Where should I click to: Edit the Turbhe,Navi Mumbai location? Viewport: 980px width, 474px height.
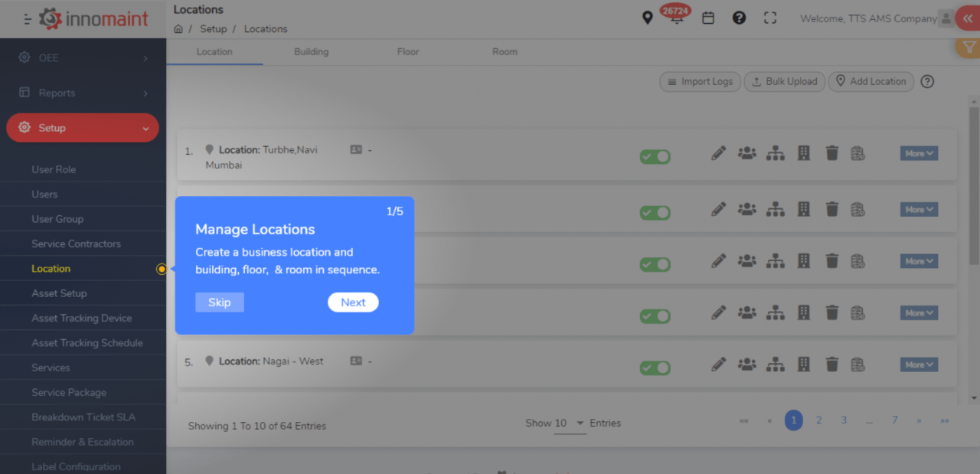(x=718, y=152)
